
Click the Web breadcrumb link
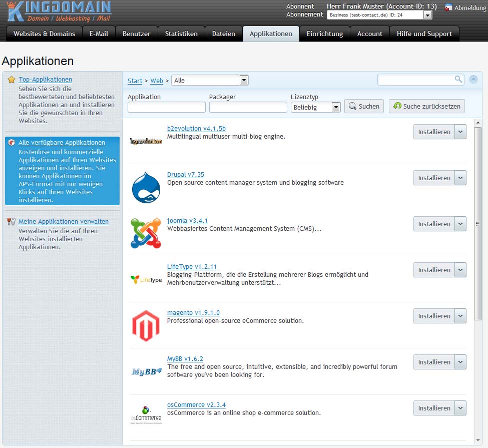click(x=157, y=81)
